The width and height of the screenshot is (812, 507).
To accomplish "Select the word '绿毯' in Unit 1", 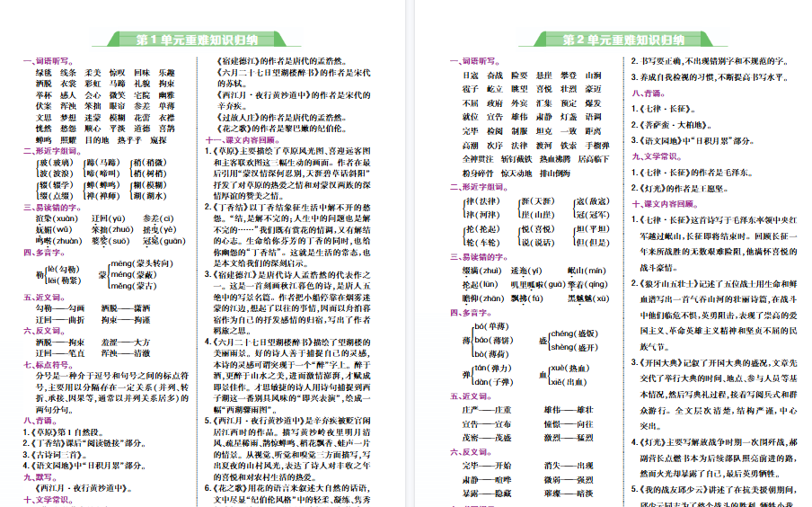I will tap(43, 73).
